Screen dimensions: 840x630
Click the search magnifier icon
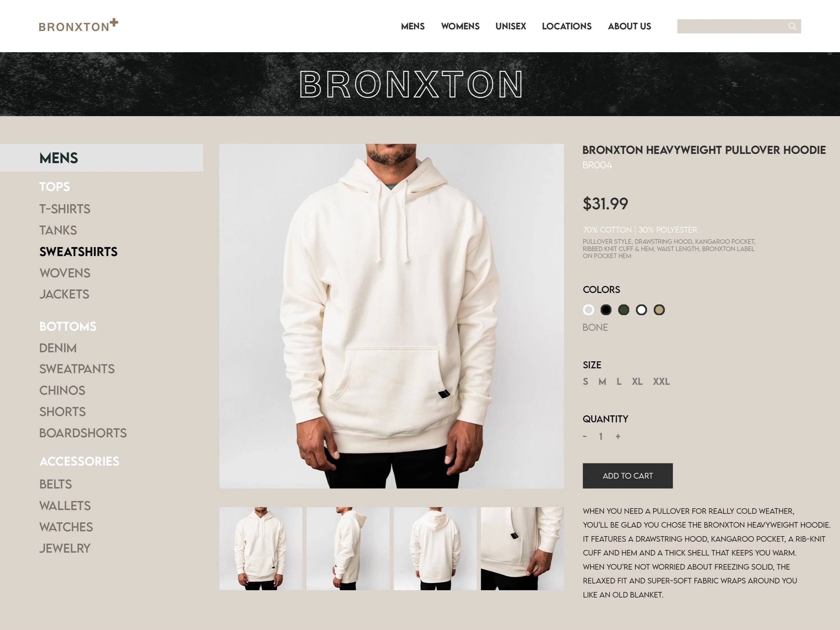coord(792,26)
